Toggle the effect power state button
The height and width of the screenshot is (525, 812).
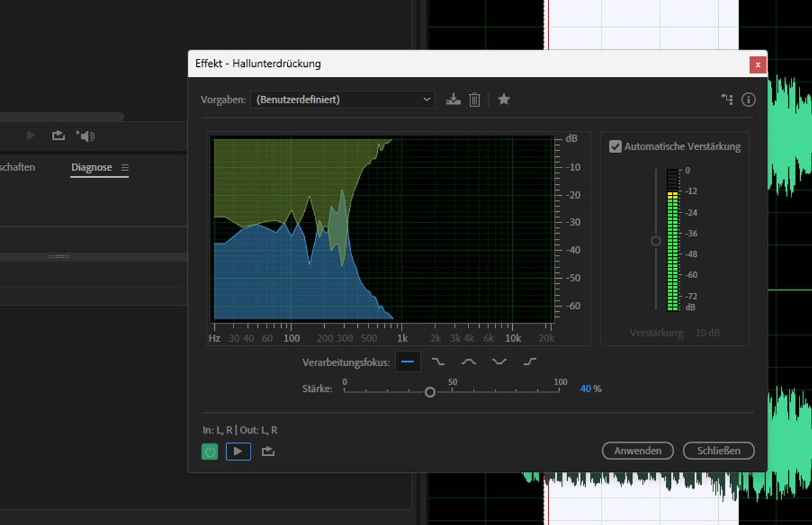(210, 451)
